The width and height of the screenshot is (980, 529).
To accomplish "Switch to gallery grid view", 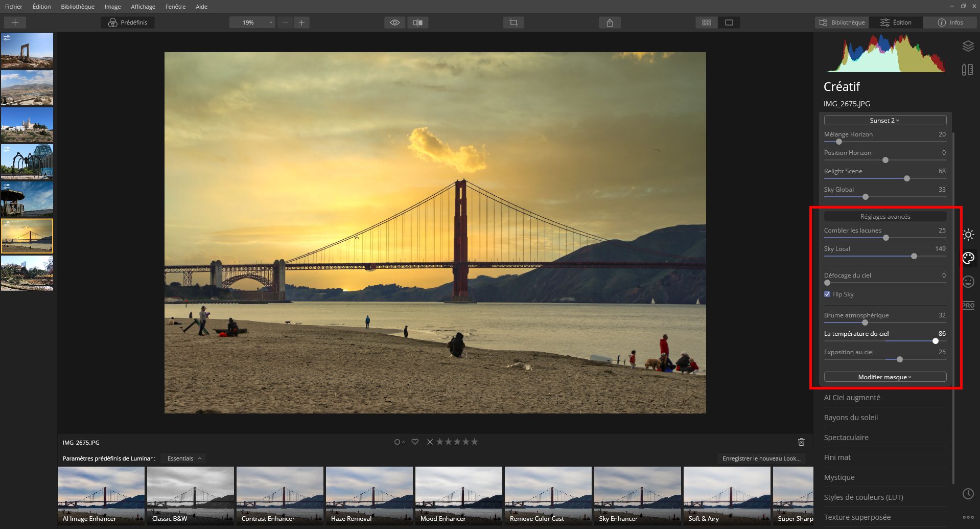I will [706, 22].
